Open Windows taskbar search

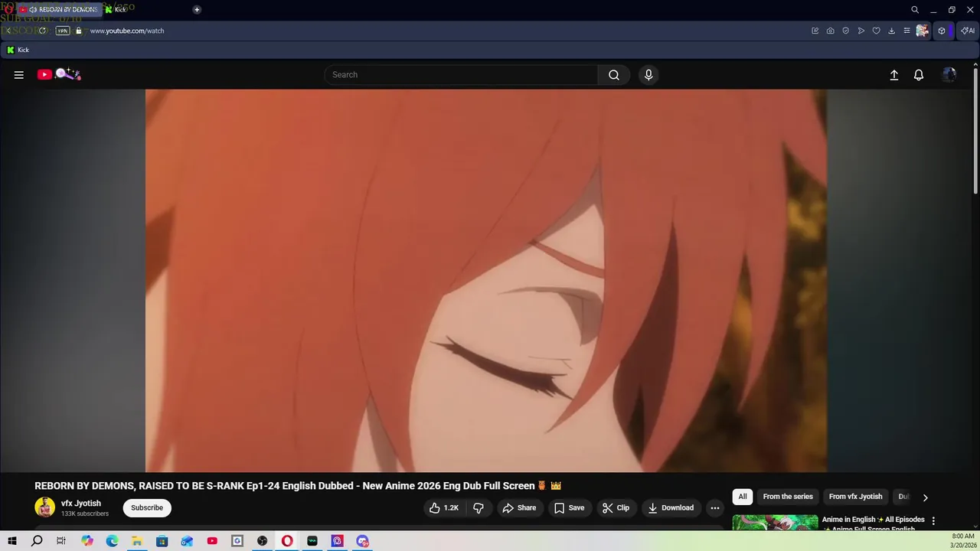tap(37, 541)
